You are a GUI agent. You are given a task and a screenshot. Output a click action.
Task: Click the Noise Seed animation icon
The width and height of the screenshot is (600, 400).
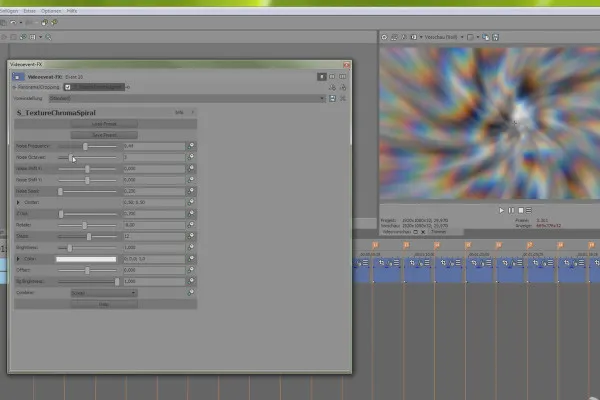coord(191,191)
